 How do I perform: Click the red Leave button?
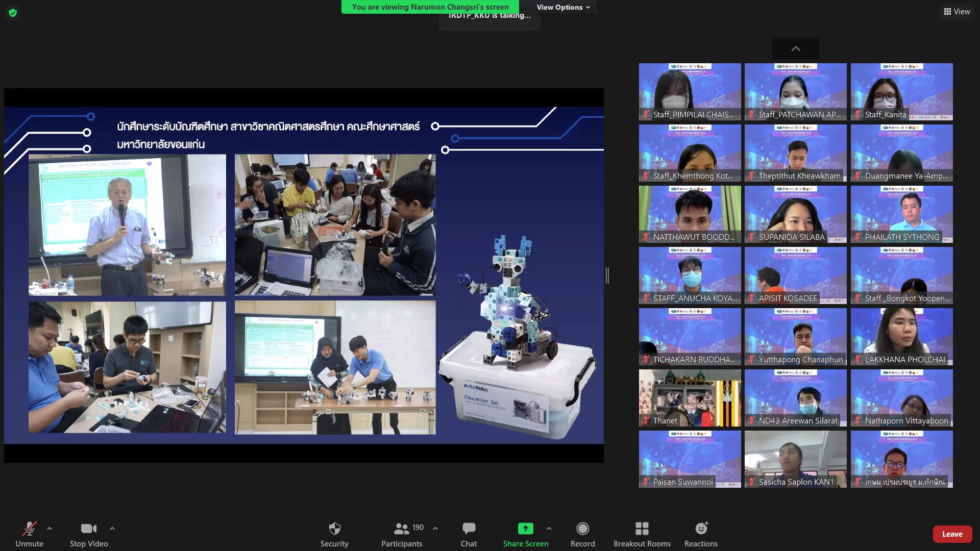pyautogui.click(x=952, y=534)
